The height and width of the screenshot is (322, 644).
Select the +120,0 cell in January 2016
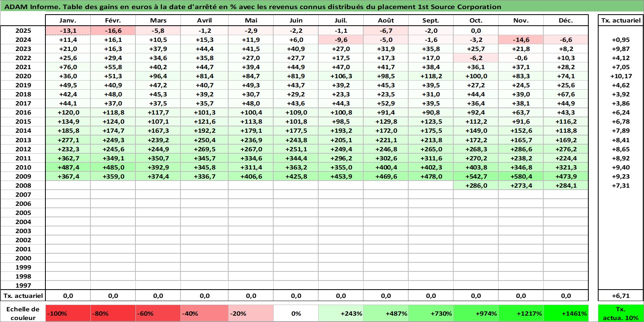point(68,112)
